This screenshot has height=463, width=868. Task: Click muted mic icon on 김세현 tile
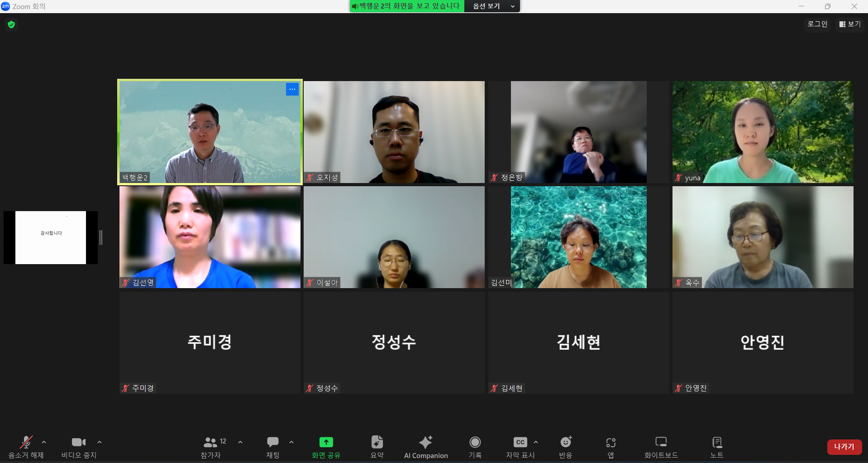click(494, 388)
